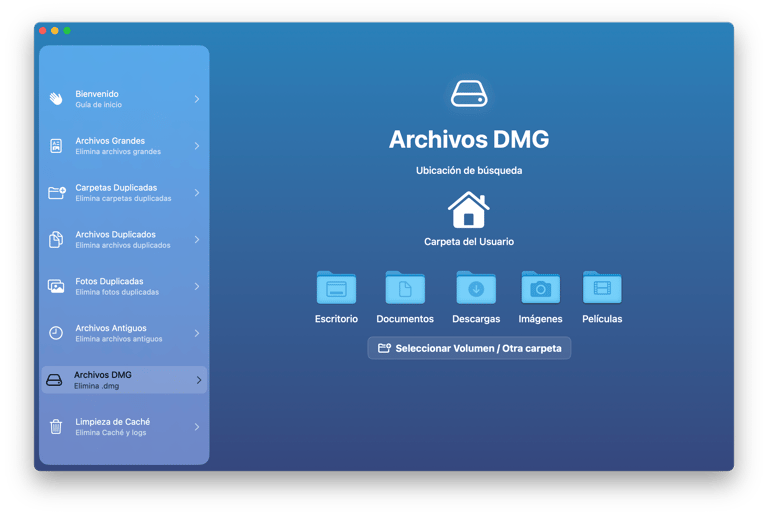Click the Archivos Grandes file icon

pos(56,146)
